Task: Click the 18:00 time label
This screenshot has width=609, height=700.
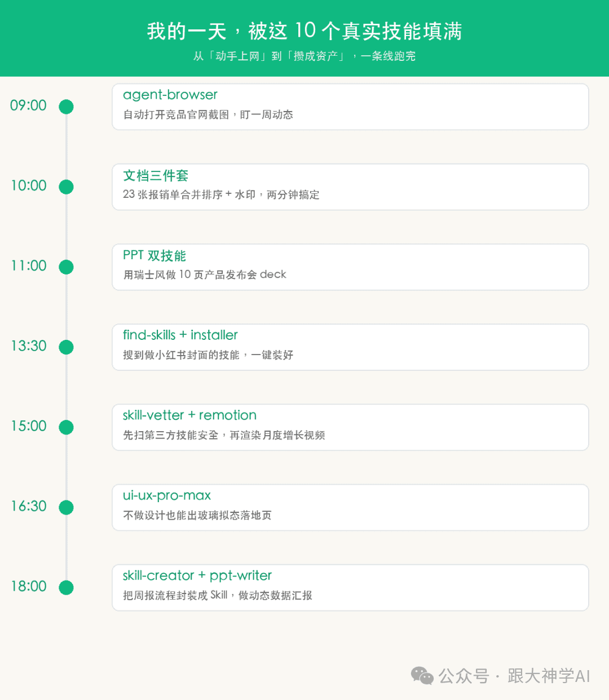Action: click(29, 586)
